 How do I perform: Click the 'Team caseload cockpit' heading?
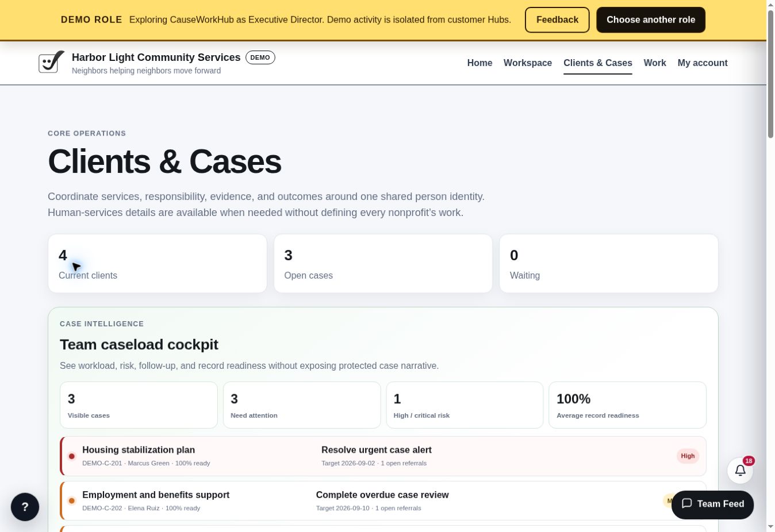coord(139,345)
